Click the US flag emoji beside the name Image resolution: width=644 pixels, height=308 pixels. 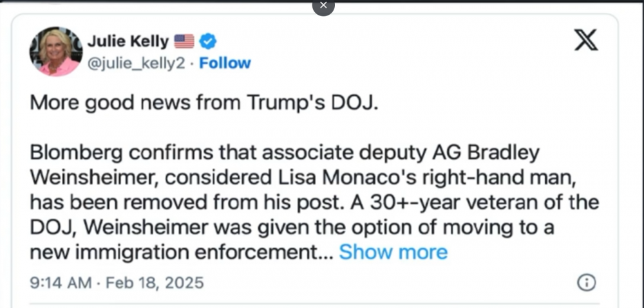(x=184, y=41)
